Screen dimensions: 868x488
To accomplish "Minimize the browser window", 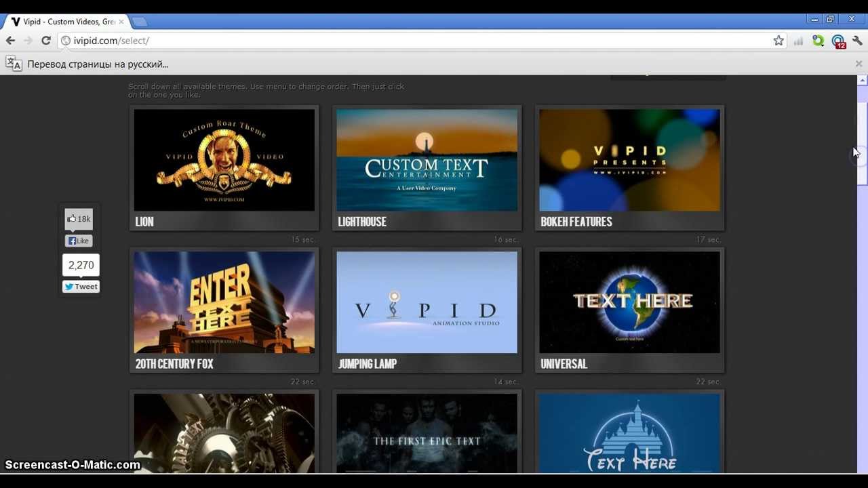I will [814, 20].
